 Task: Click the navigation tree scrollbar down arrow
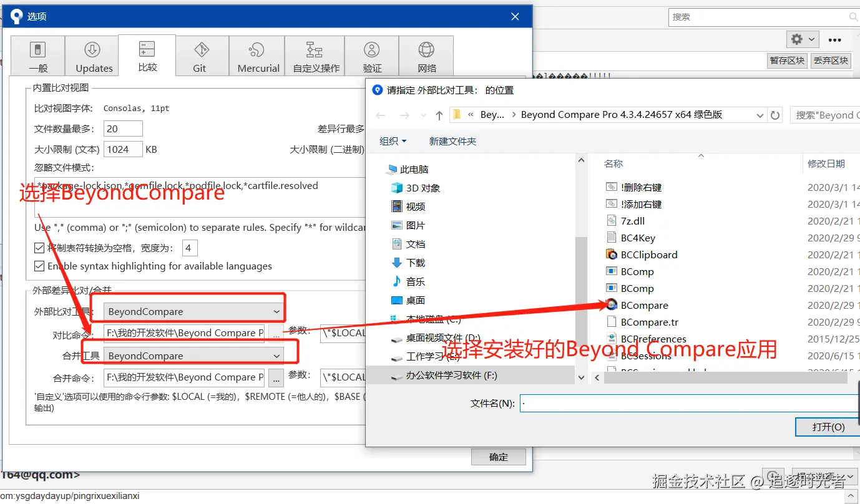click(x=581, y=377)
